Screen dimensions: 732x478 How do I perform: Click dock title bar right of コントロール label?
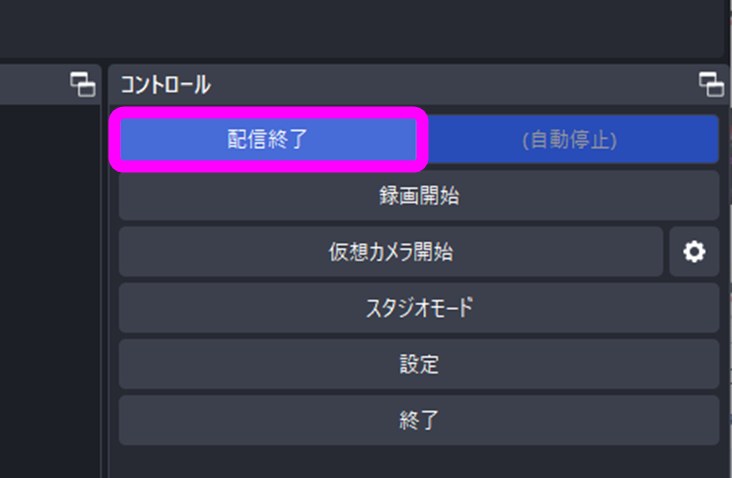click(x=453, y=84)
